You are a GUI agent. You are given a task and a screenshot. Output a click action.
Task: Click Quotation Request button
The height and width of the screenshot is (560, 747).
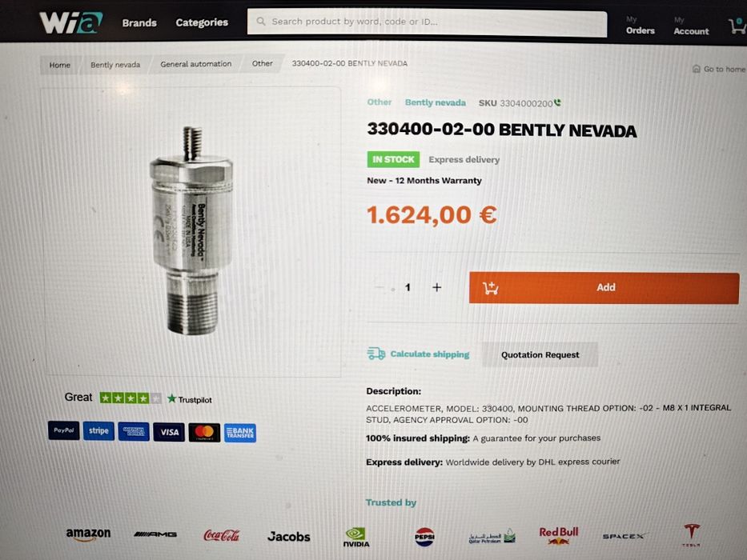[540, 354]
